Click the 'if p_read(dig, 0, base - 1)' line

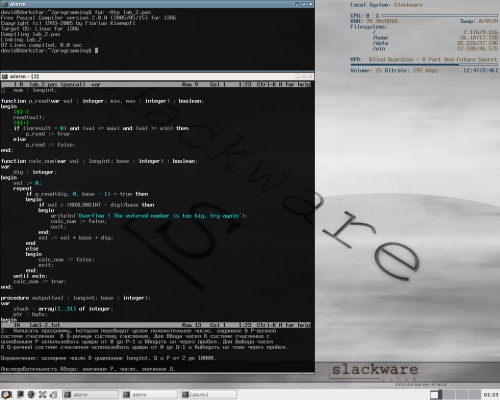pyautogui.click(x=87, y=194)
